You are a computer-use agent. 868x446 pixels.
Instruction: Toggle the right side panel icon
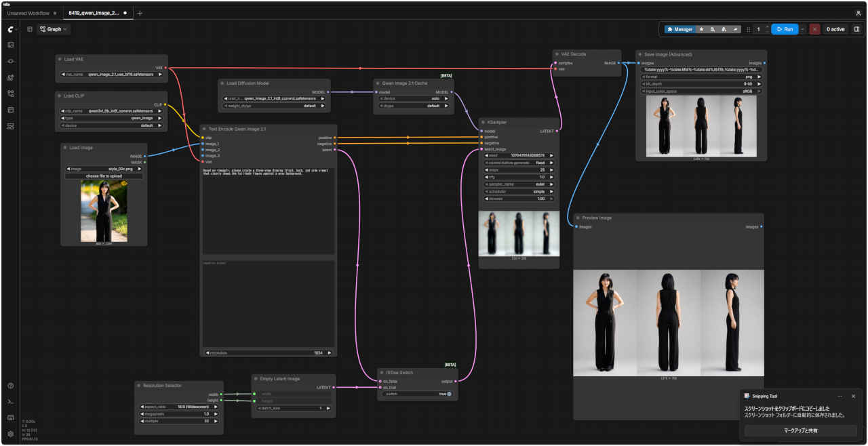pos(856,29)
